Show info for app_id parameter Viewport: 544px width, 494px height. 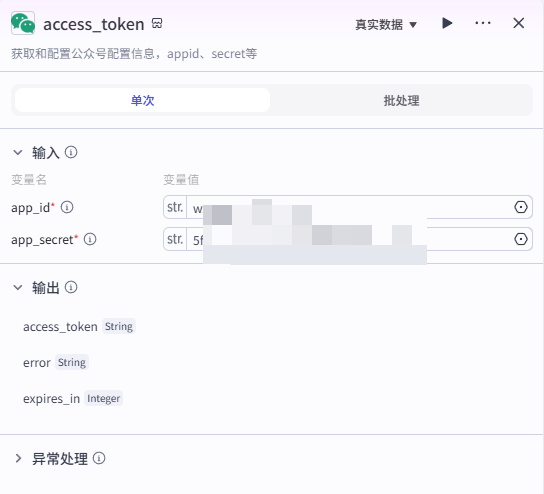pos(67,207)
